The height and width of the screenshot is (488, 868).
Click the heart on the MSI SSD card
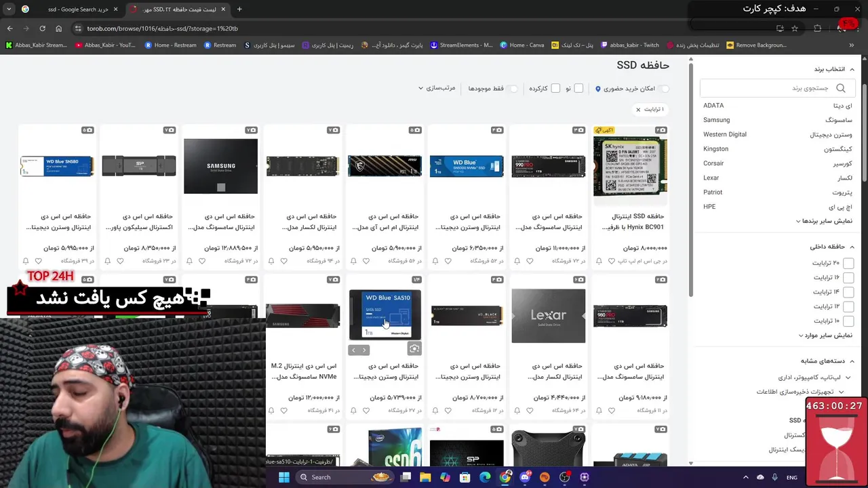click(x=366, y=261)
